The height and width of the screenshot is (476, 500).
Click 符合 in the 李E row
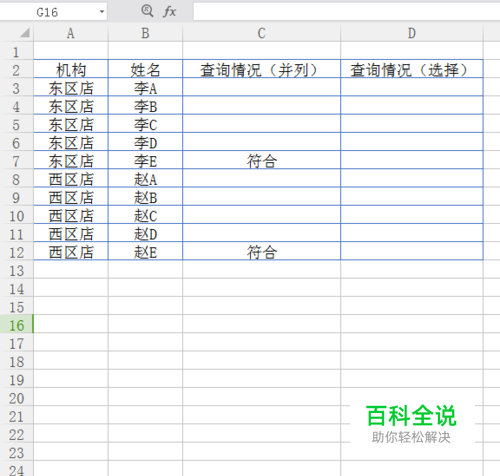click(262, 161)
